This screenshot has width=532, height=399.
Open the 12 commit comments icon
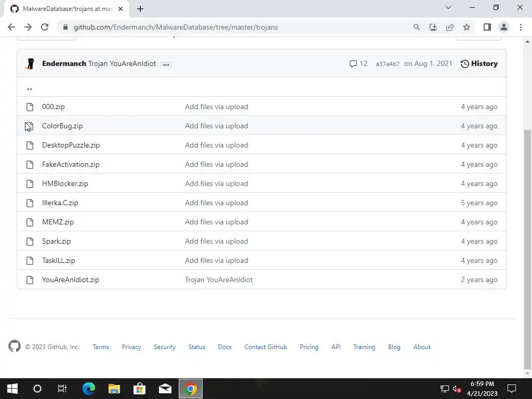(x=358, y=63)
